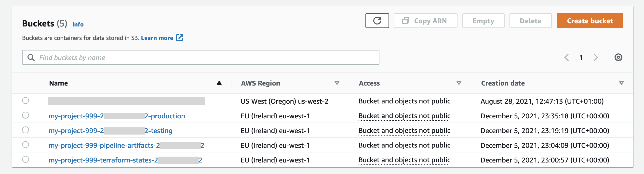This screenshot has height=174, width=644.
Task: Select the production bucket radio button
Action: 26,115
